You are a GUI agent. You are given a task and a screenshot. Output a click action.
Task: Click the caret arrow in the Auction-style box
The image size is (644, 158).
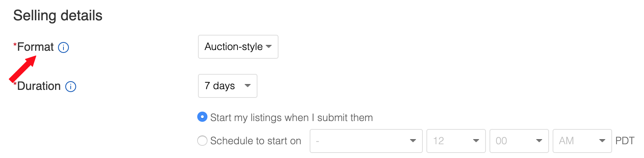[269, 46]
